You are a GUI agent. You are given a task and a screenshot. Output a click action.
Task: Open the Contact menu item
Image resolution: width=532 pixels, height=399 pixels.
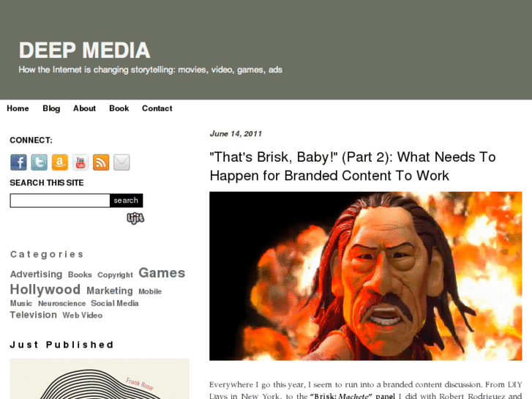[x=157, y=108]
